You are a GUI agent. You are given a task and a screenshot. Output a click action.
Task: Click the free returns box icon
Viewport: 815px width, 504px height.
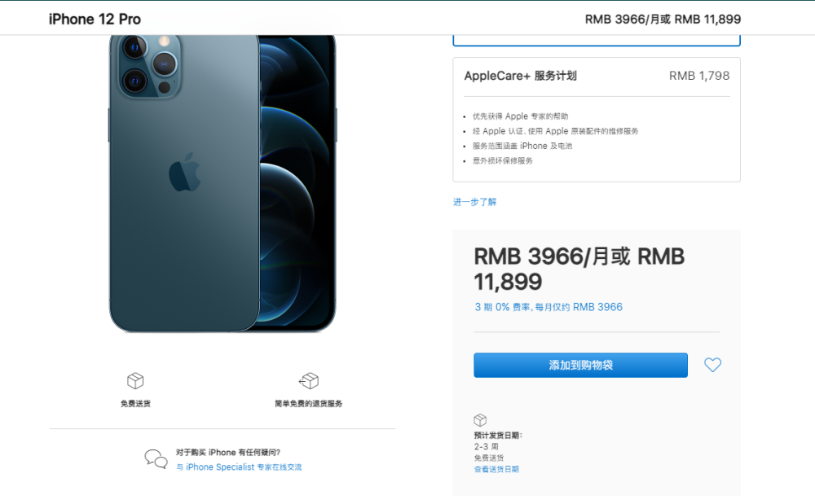pos(309,380)
